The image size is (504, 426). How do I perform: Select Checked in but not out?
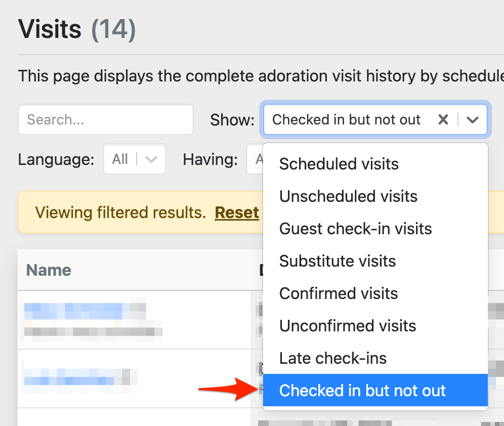pos(362,391)
